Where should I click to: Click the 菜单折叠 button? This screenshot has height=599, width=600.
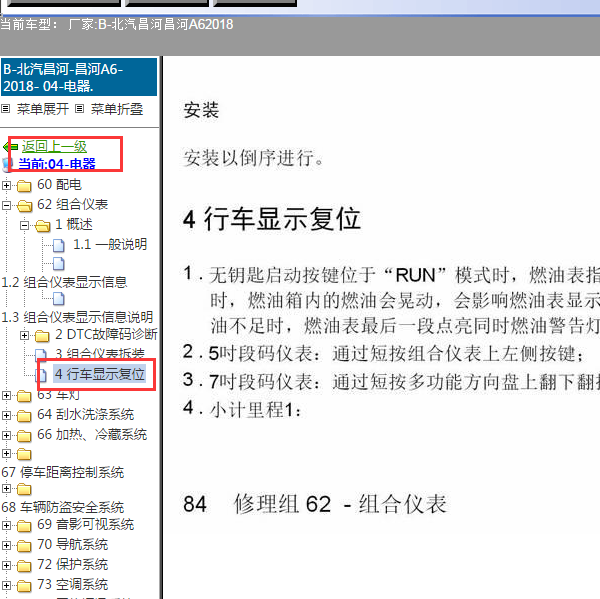pyautogui.click(x=117, y=109)
